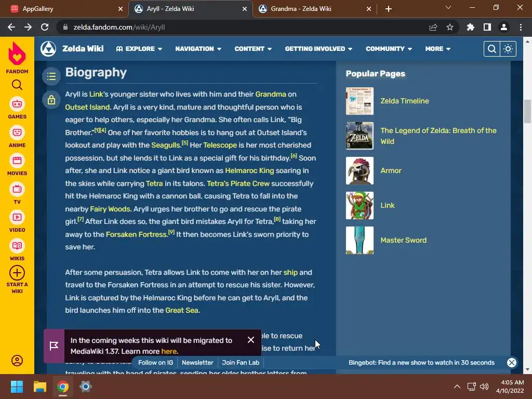
Task: Expand the Community dropdown menu
Action: point(389,49)
